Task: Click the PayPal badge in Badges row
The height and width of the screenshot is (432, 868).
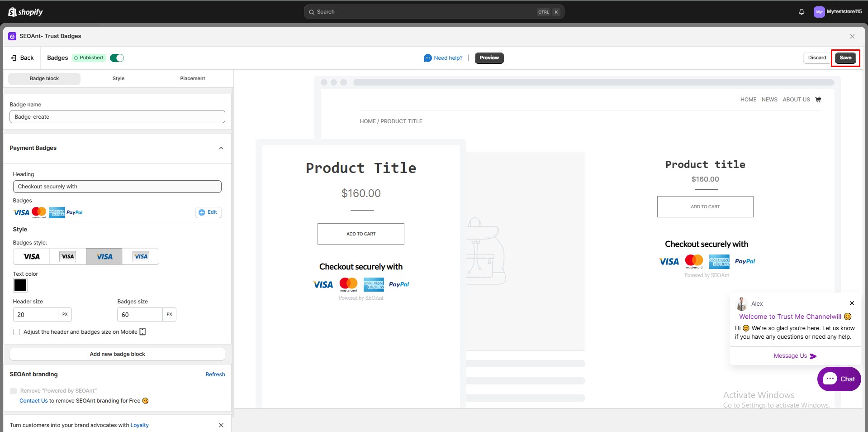Action: pos(74,212)
